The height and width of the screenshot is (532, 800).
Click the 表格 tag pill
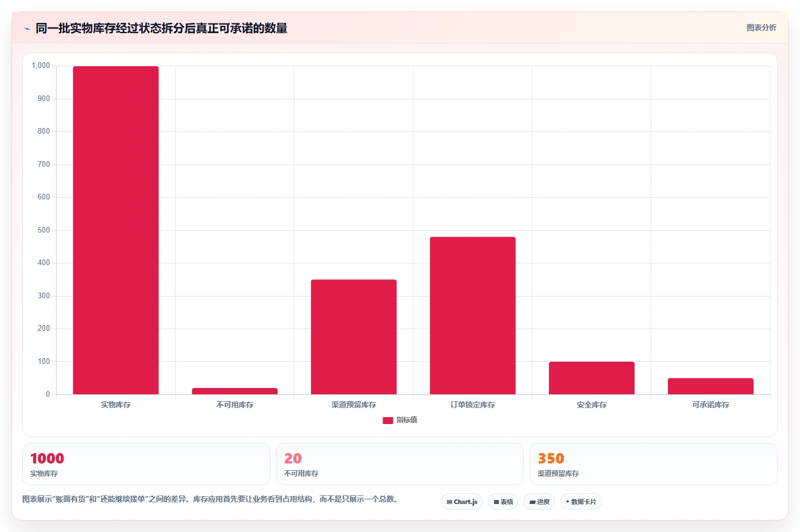point(503,502)
